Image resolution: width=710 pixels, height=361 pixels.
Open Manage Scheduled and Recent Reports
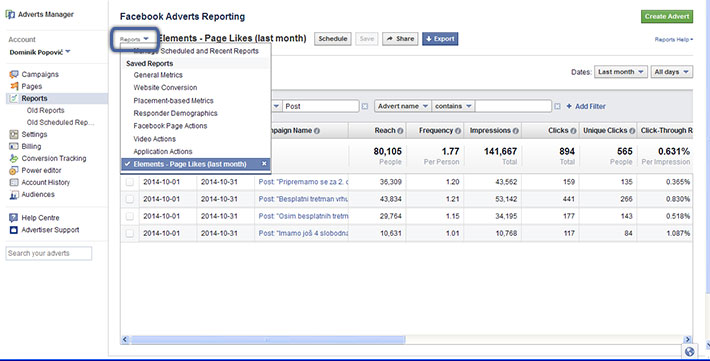click(196, 51)
